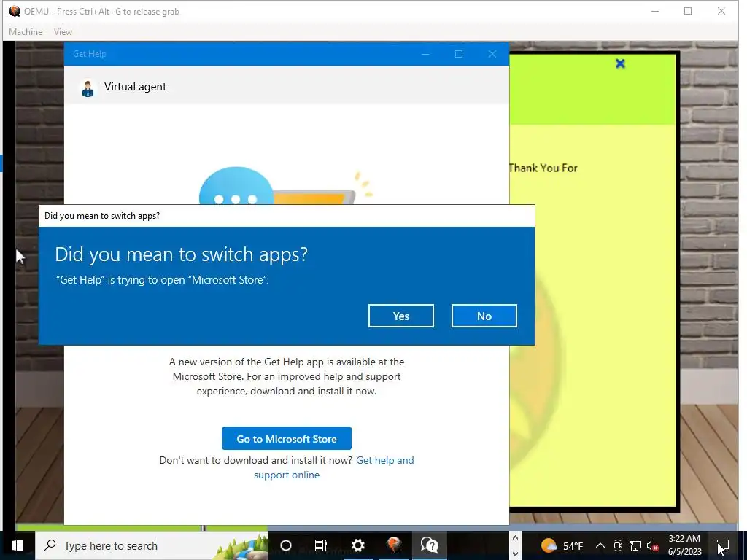This screenshot has height=560, width=747.
Task: Open the clock showing 3:22 AM
Action: pyautogui.click(x=684, y=545)
